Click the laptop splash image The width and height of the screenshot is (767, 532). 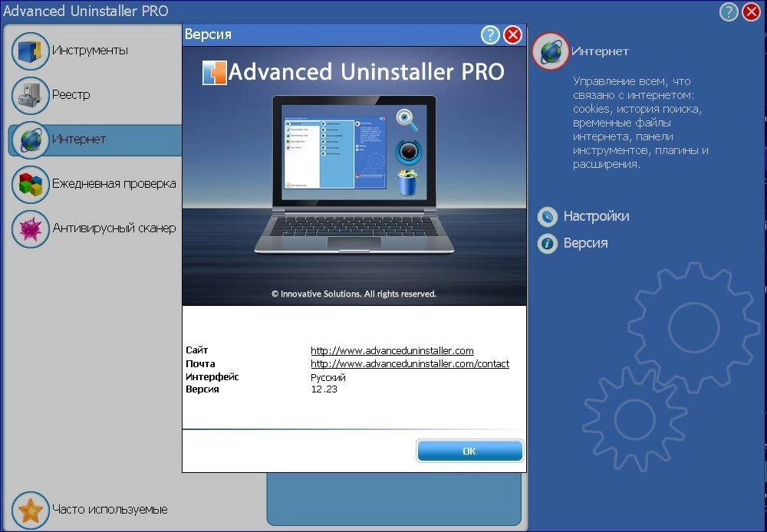[x=354, y=174]
